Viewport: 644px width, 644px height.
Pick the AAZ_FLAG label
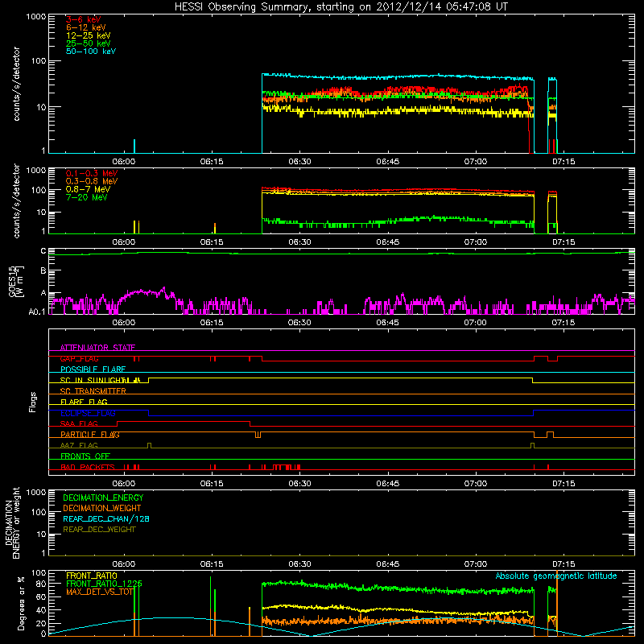79,445
